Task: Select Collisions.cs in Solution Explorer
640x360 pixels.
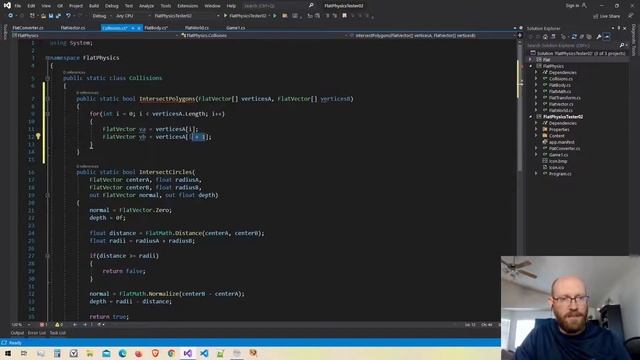Action: tap(560, 79)
